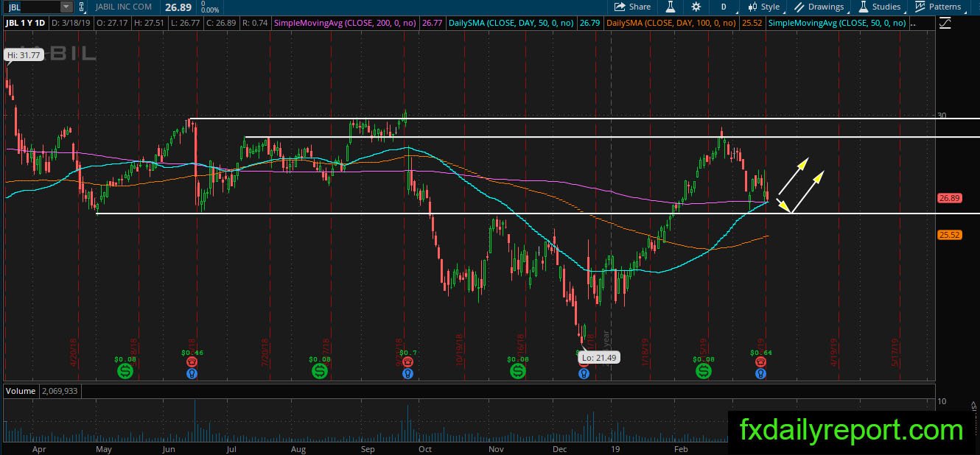Click the JBL 1 Y 1D chart label
The width and height of the screenshot is (980, 455).
point(26,24)
